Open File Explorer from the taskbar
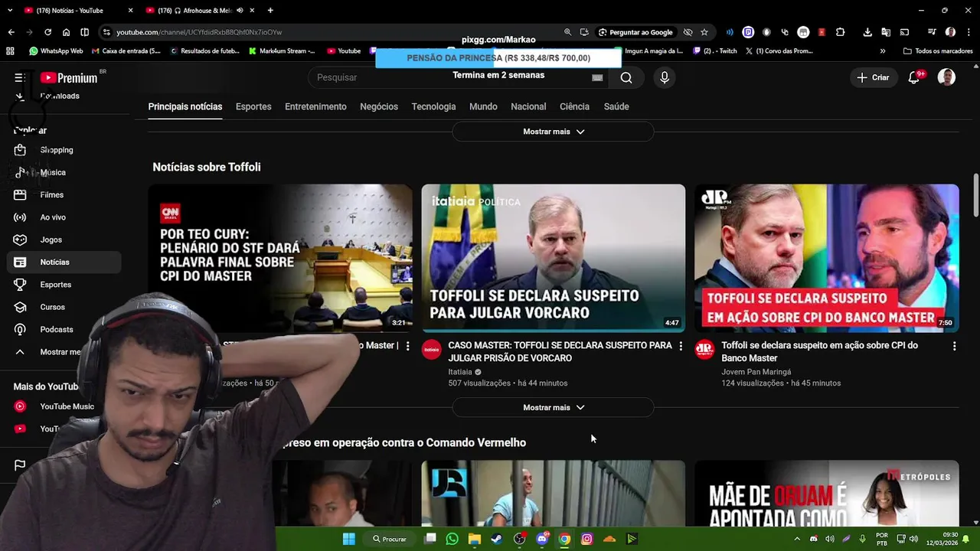980x551 pixels. (475, 539)
